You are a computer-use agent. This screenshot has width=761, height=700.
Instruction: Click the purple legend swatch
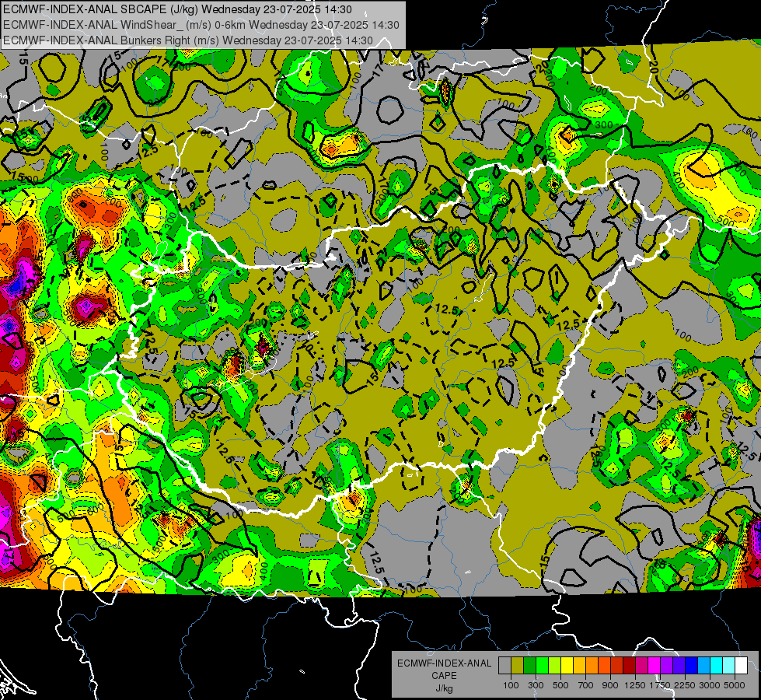(x=666, y=665)
